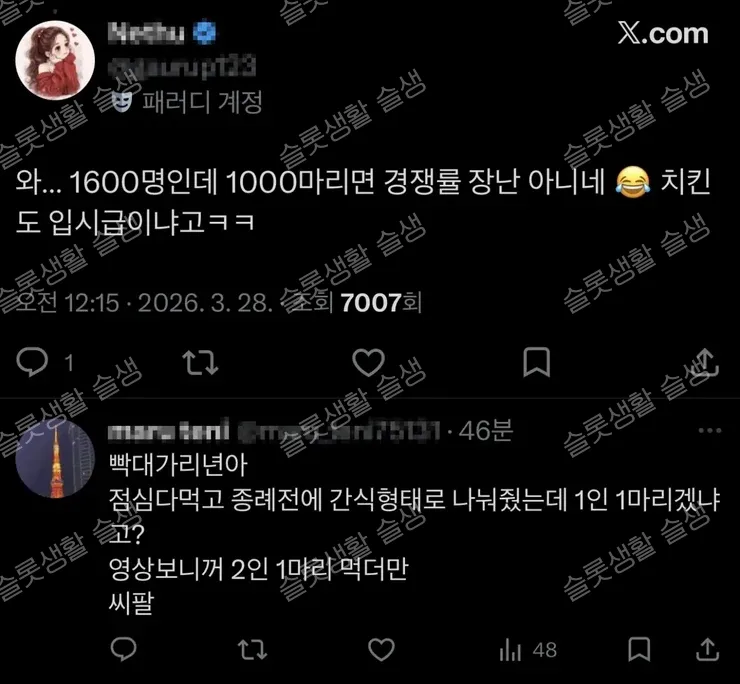The height and width of the screenshot is (684, 740).
Task: View analytics showing 48 views
Action: 529,650
